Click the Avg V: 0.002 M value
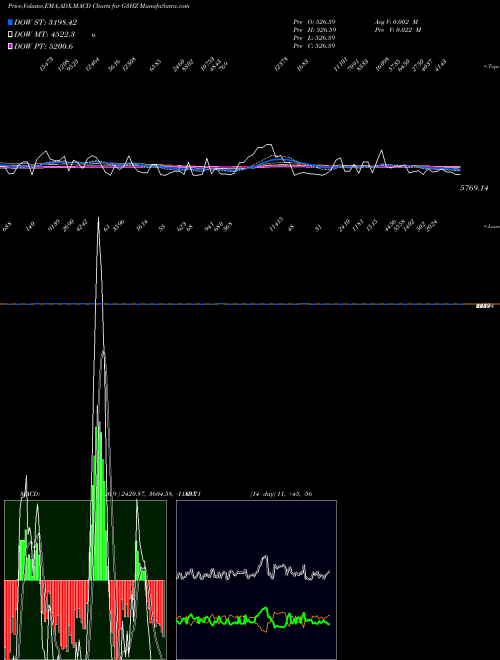This screenshot has height=660, width=500. pos(398,22)
